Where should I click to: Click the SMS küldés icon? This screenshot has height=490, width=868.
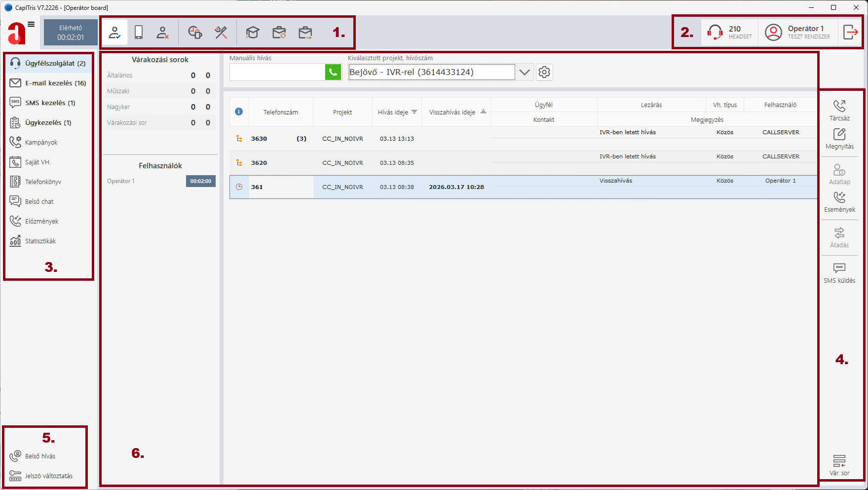click(839, 272)
